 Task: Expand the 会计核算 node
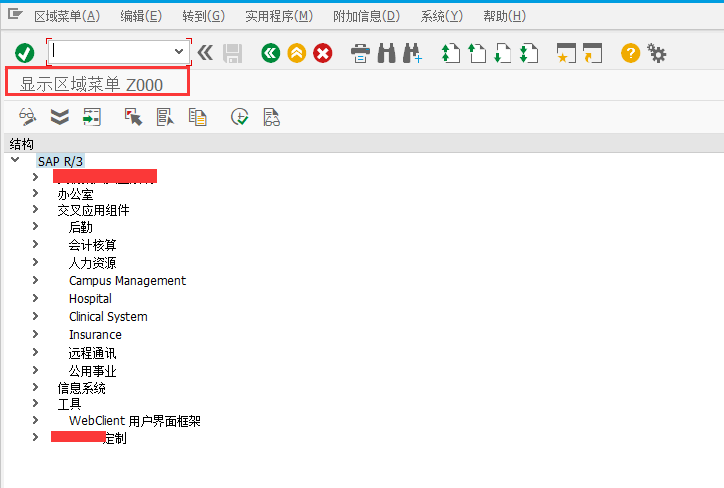click(x=35, y=244)
